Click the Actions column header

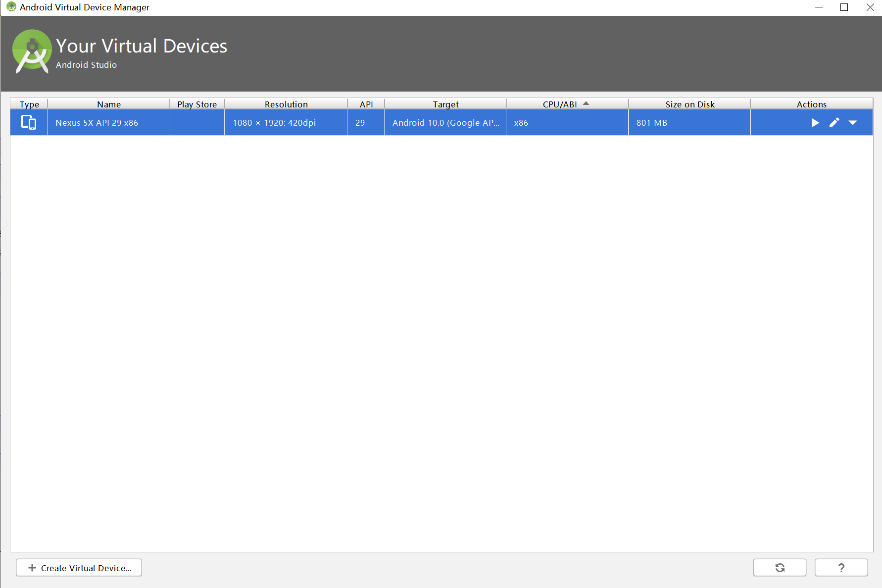click(x=812, y=104)
